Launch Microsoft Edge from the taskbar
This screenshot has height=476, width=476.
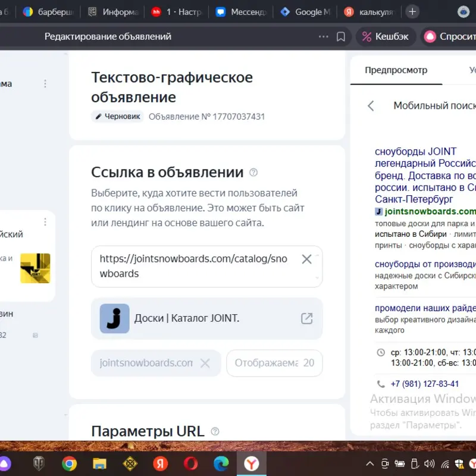[221, 464]
